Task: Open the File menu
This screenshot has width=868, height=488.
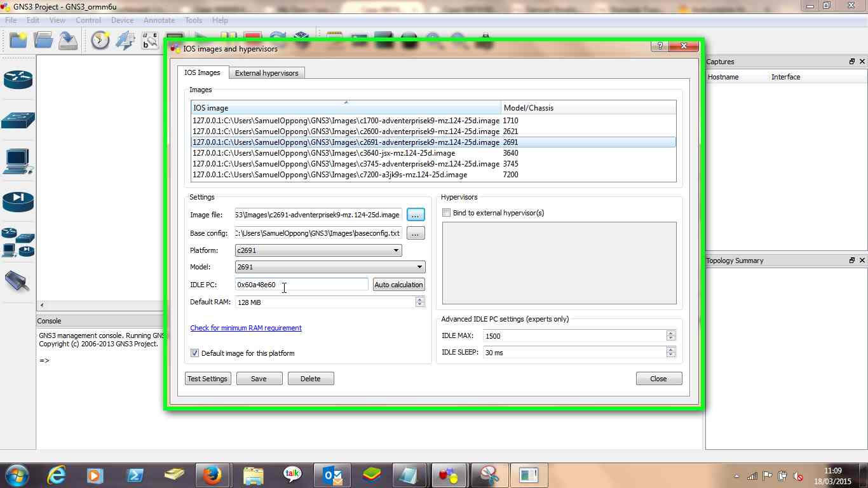Action: tap(11, 20)
